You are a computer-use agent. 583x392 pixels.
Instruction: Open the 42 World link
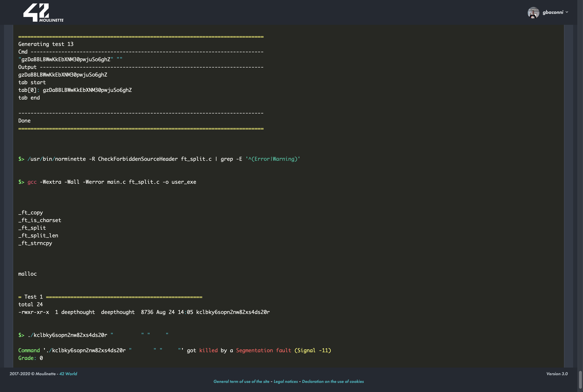coord(68,374)
